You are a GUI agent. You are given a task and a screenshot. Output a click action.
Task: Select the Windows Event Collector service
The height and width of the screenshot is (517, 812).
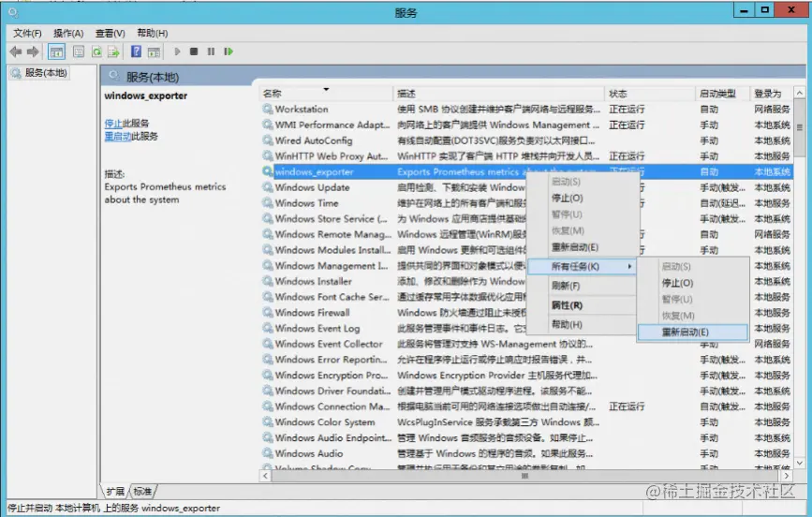click(x=525, y=344)
